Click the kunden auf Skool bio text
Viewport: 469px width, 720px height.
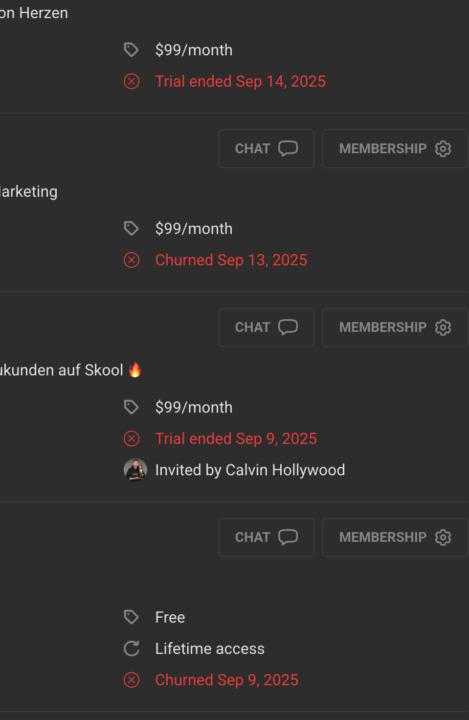(62, 370)
